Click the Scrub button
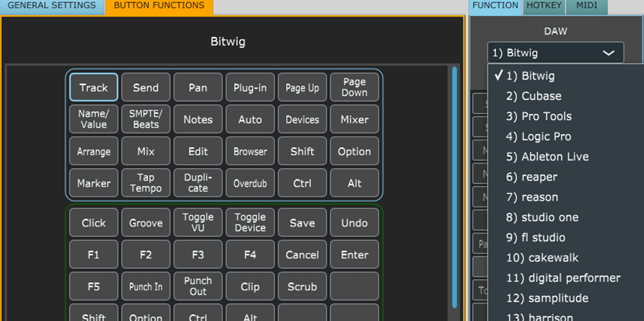644x321 pixels. [302, 286]
